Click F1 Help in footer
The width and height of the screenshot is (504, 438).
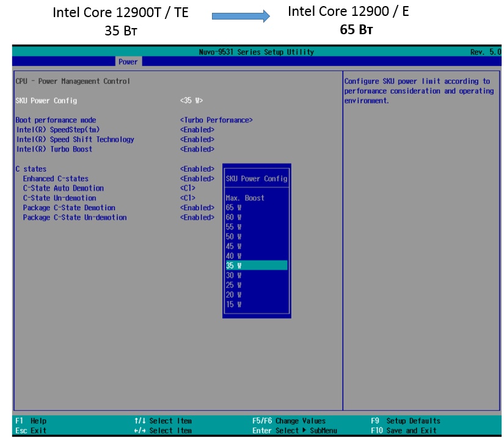[31, 421]
